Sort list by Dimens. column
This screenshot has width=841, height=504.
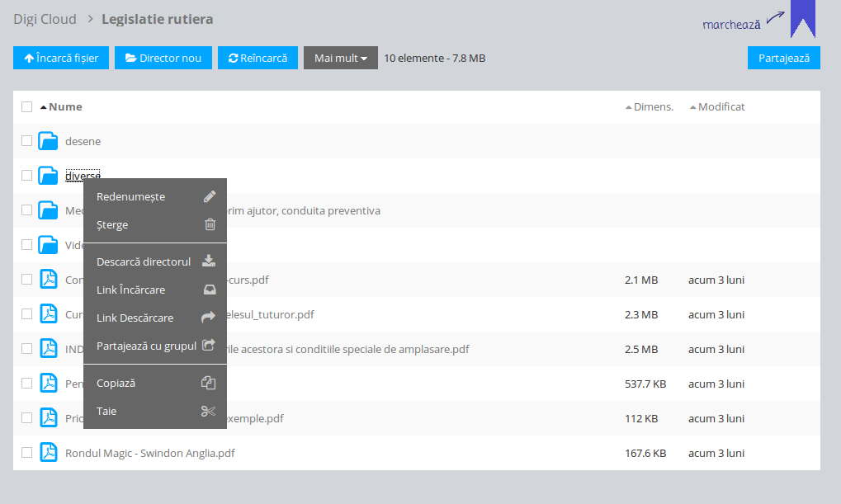[649, 106]
